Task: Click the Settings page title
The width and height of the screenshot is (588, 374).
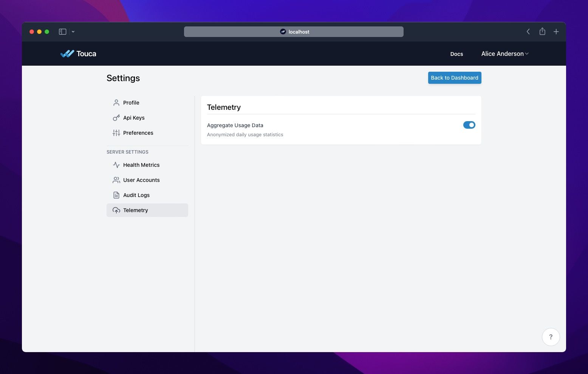Action: pyautogui.click(x=123, y=78)
